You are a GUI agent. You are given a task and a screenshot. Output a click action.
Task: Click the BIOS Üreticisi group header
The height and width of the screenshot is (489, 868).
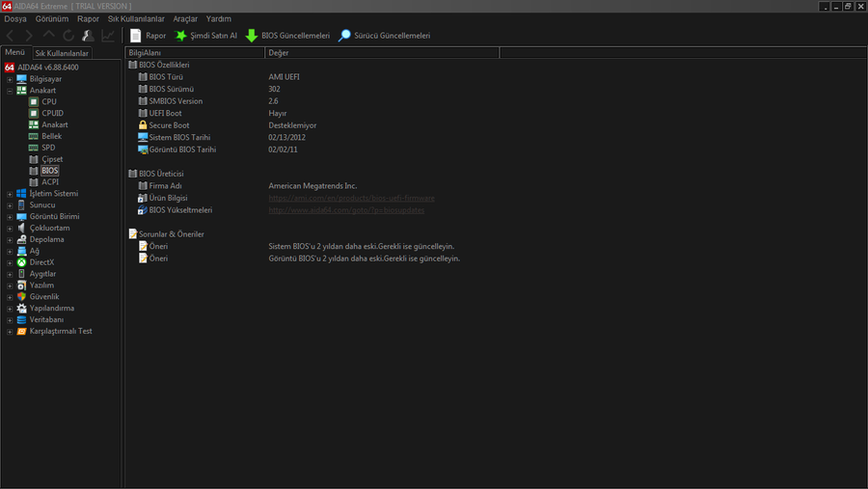tap(161, 174)
